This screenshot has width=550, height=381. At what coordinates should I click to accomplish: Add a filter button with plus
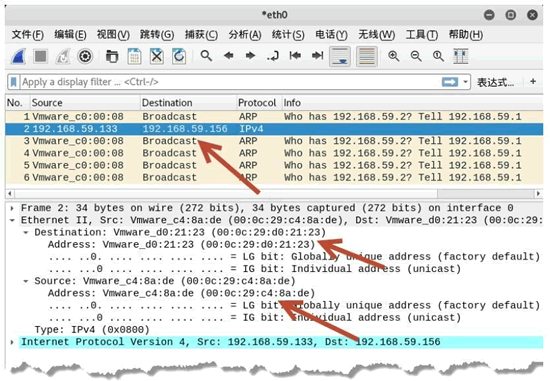click(x=533, y=81)
